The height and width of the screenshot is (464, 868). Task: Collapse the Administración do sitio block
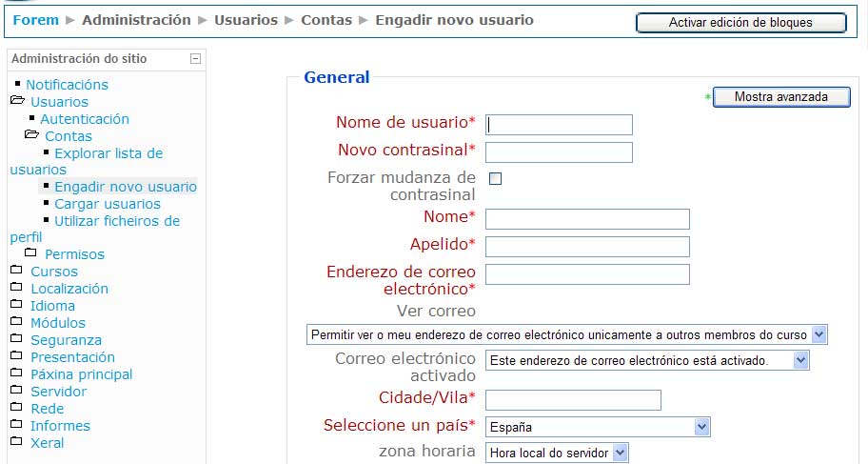[196, 58]
